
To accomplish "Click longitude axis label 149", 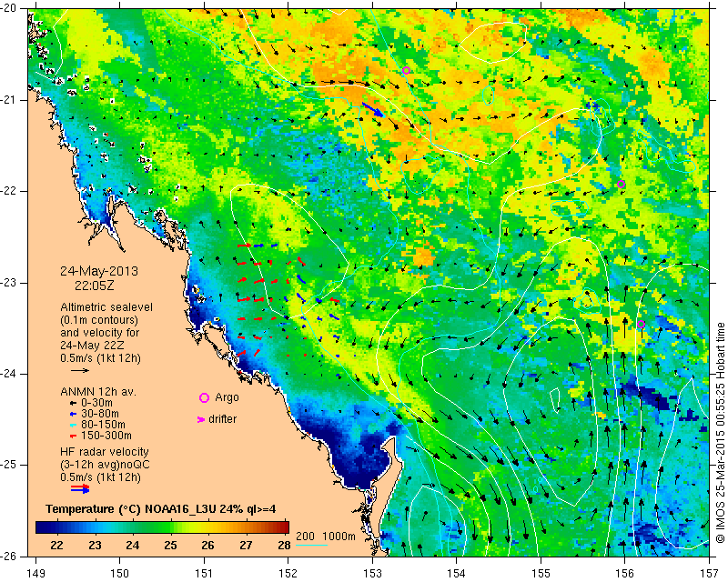I will [x=36, y=574].
